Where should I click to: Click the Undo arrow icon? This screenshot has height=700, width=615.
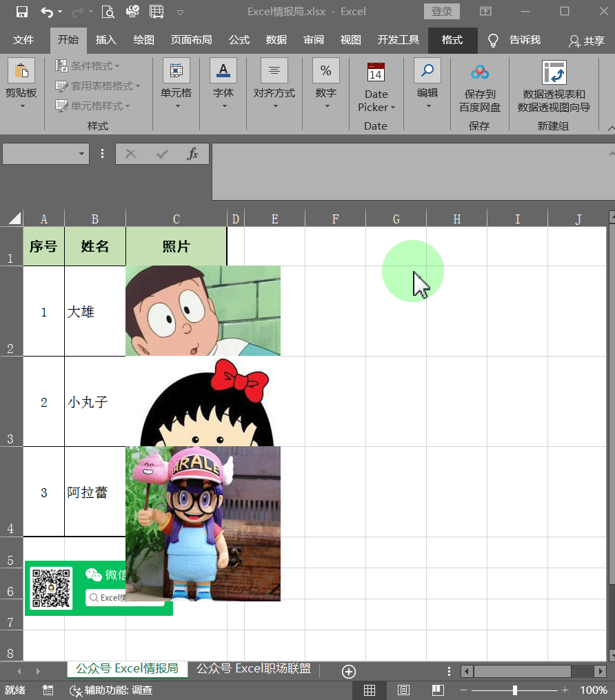[x=46, y=12]
